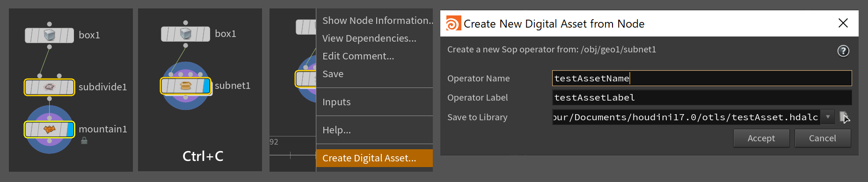Image resolution: width=868 pixels, height=182 pixels.
Task: Choose Save in the context menu
Action: pyautogui.click(x=374, y=74)
